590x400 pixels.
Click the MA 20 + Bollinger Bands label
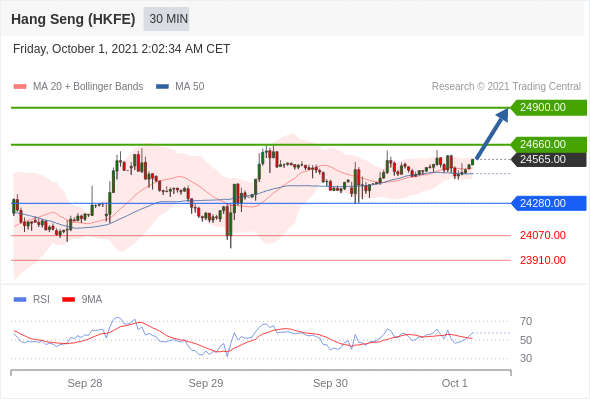(88, 87)
